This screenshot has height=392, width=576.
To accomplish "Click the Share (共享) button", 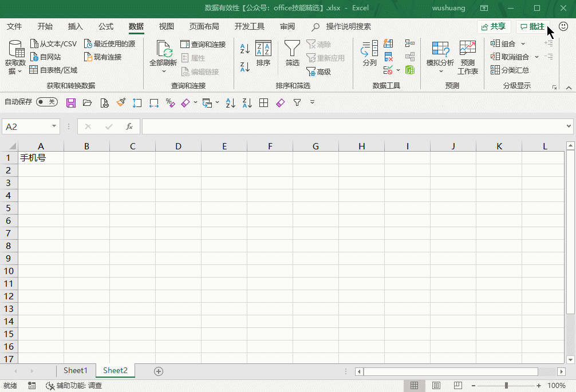I will (x=494, y=26).
